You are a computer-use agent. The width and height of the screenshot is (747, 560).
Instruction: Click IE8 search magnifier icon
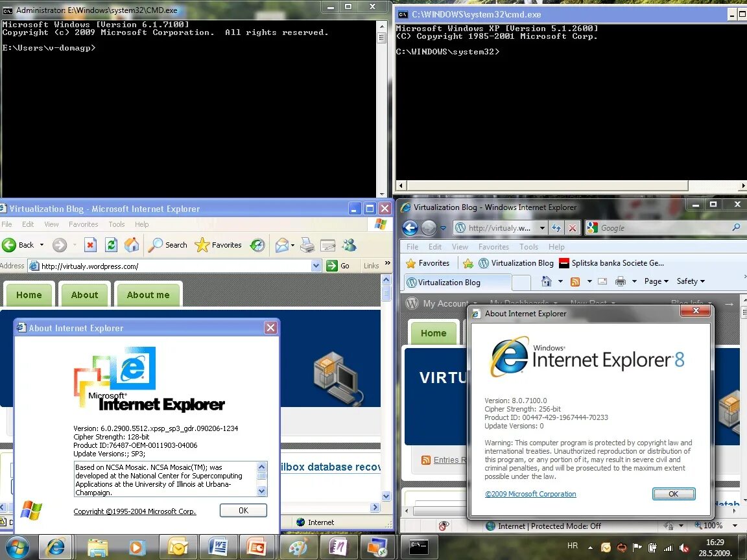tap(736, 227)
